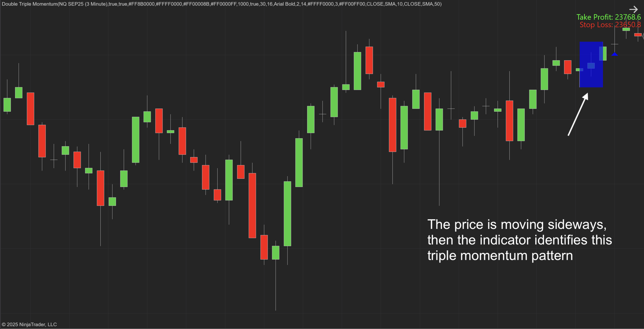Image resolution: width=644 pixels, height=329 pixels.
Task: Click the first green candle at far left
Action: click(7, 105)
